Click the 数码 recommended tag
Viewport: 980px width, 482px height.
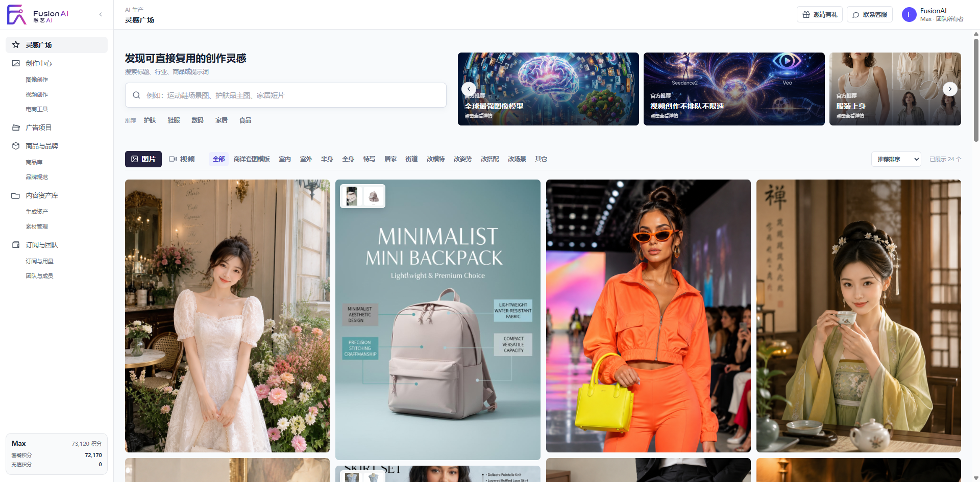coord(198,120)
